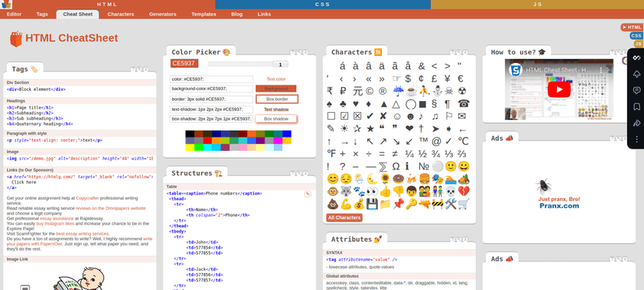Click the money bag emoji character
The width and height of the screenshot is (644, 290).
click(359, 204)
